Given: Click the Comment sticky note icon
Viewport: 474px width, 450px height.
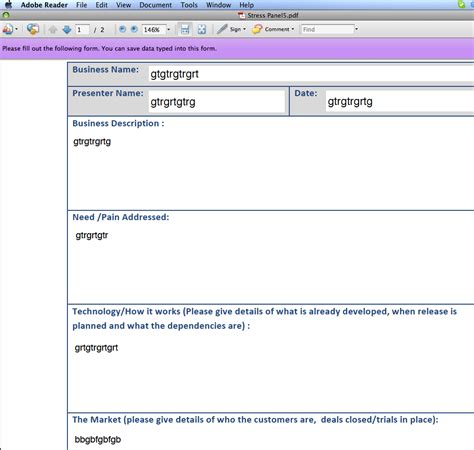Looking at the screenshot, I should [257, 29].
